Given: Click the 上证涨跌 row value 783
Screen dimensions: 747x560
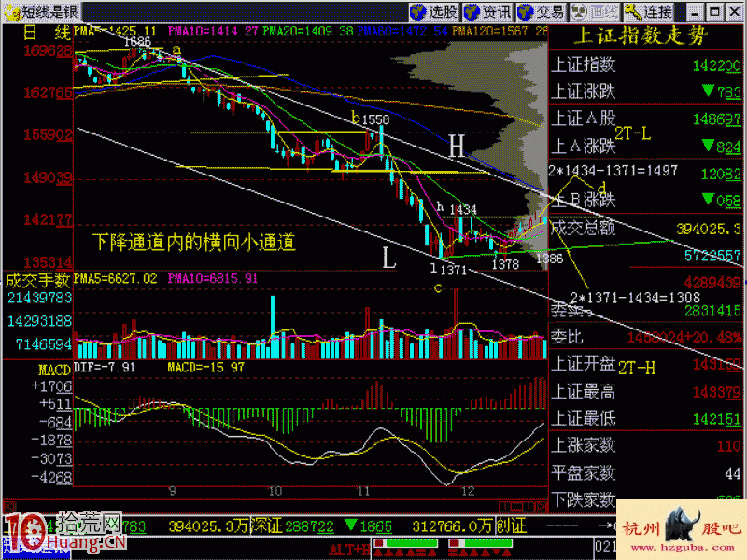Looking at the screenshot, I should 722,91.
